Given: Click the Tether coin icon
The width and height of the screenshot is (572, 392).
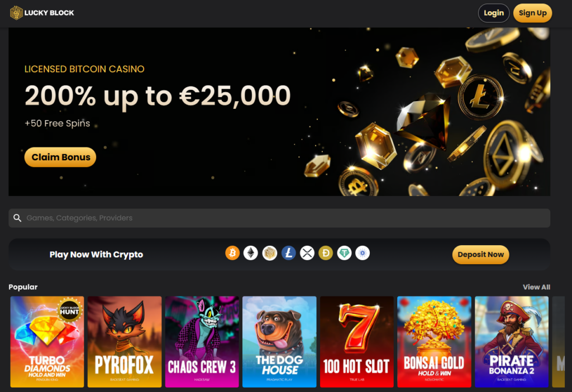Looking at the screenshot, I should pos(344,253).
